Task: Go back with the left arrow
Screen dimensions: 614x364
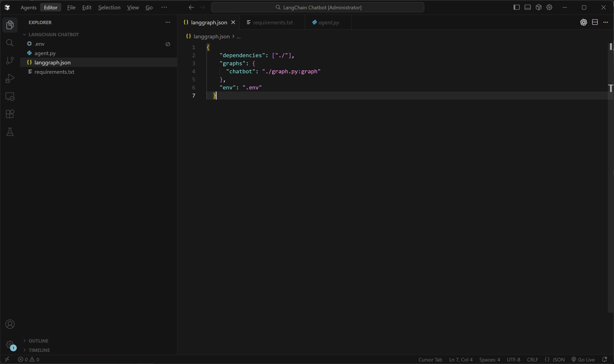Action: point(191,7)
